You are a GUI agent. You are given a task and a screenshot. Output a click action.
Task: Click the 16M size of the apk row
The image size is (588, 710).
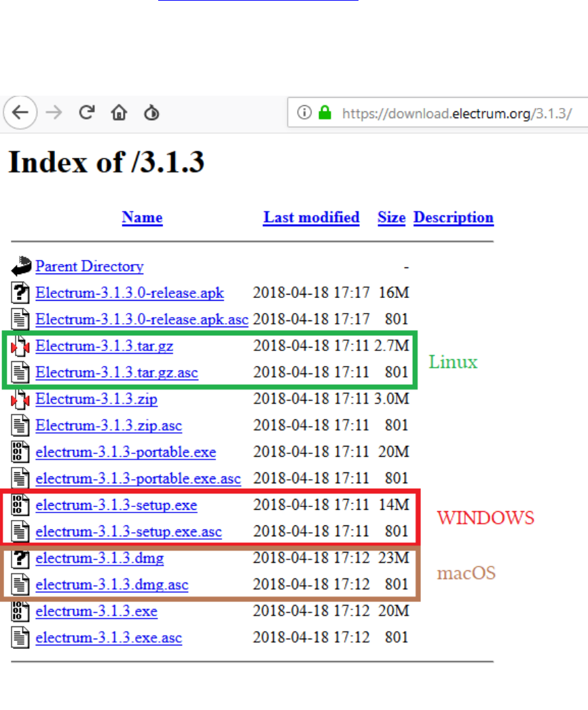(394, 293)
